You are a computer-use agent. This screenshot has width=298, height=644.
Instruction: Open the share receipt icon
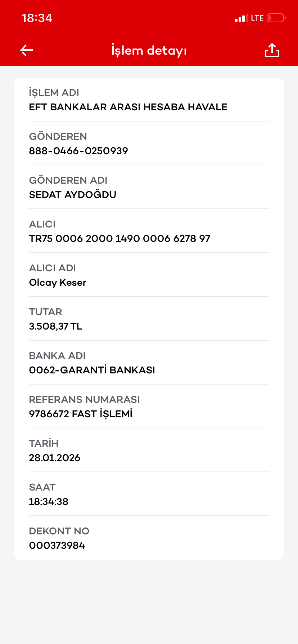pyautogui.click(x=272, y=50)
